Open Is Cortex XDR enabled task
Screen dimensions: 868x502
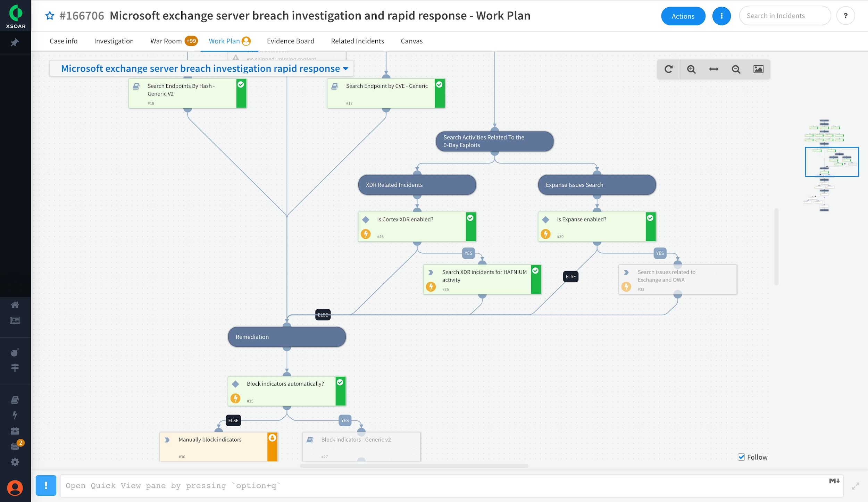pyautogui.click(x=417, y=227)
